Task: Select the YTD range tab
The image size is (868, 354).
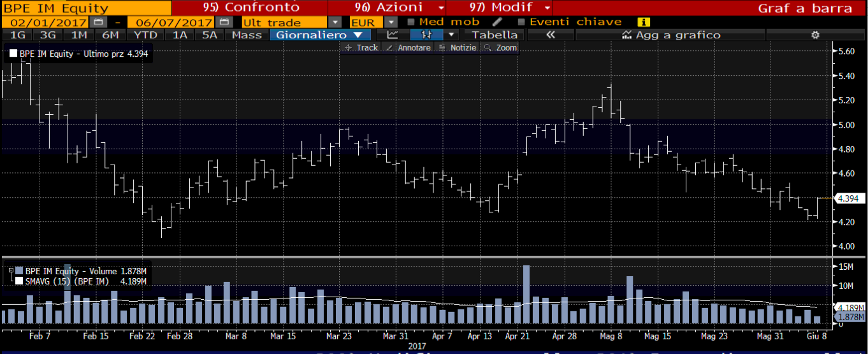Action: 146,35
